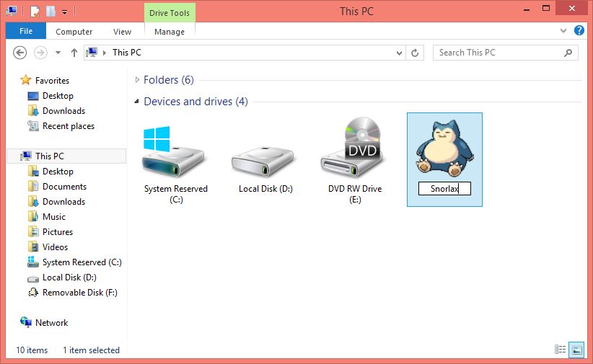This screenshot has width=593, height=364.
Task: Collapse the Devices and drives group
Action: tap(137, 102)
